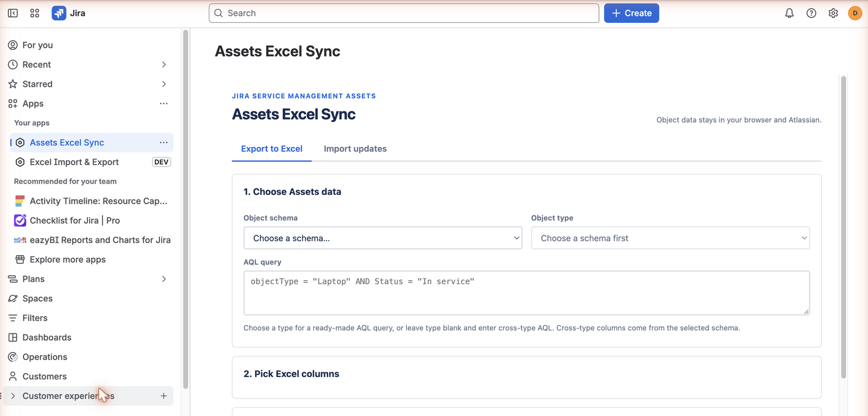Viewport: 868px width, 416px height.
Task: Expand the Starred submenu chevron
Action: 164,84
